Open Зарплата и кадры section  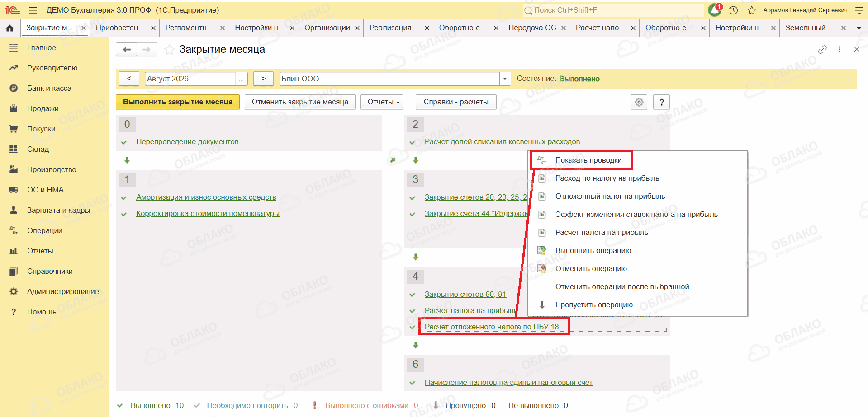tap(58, 210)
